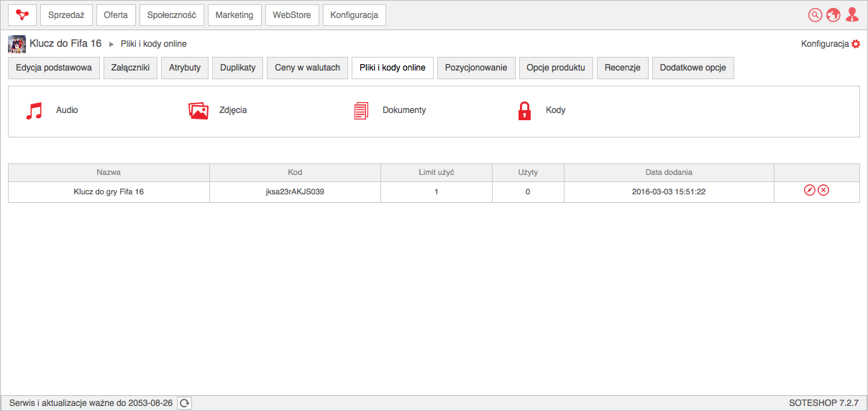The image size is (868, 411).
Task: Open the Marketing menu
Action: (x=234, y=15)
